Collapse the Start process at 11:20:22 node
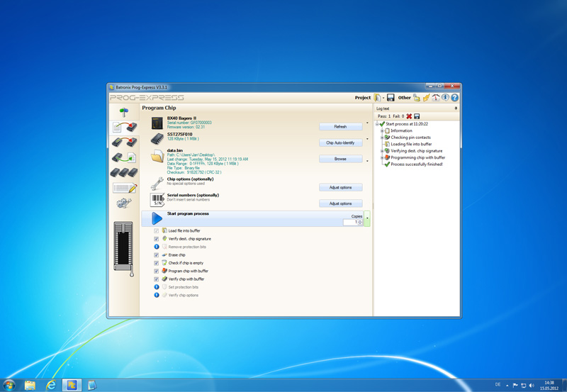The width and height of the screenshot is (567, 392). [377, 124]
